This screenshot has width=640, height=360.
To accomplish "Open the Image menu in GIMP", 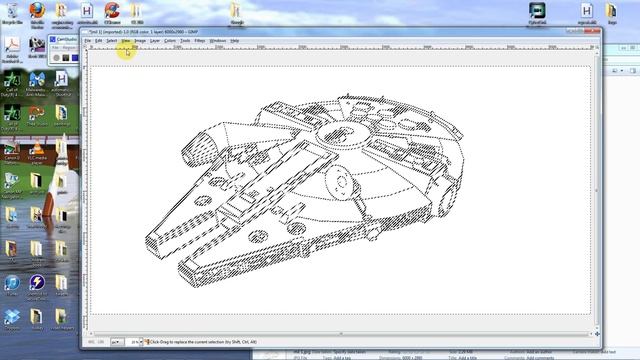I will point(140,41).
